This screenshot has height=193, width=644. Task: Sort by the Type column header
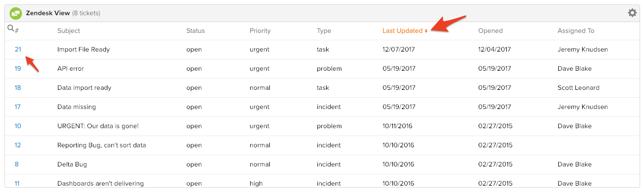(x=324, y=30)
